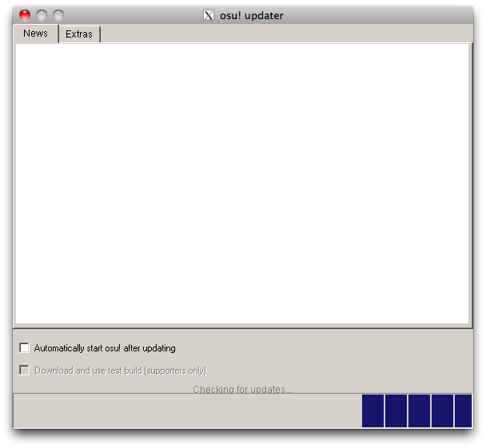Click inside the empty News content area
The width and height of the screenshot is (486, 448).
pos(242,184)
